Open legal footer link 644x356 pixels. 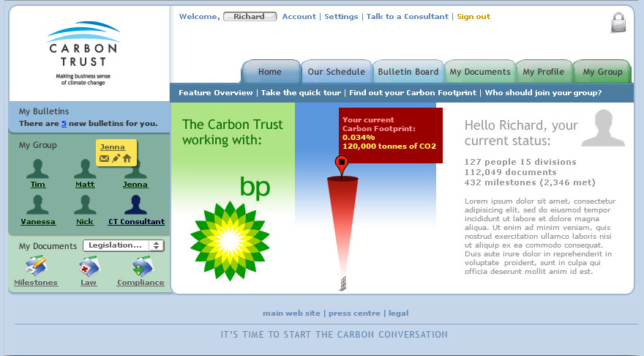click(398, 313)
